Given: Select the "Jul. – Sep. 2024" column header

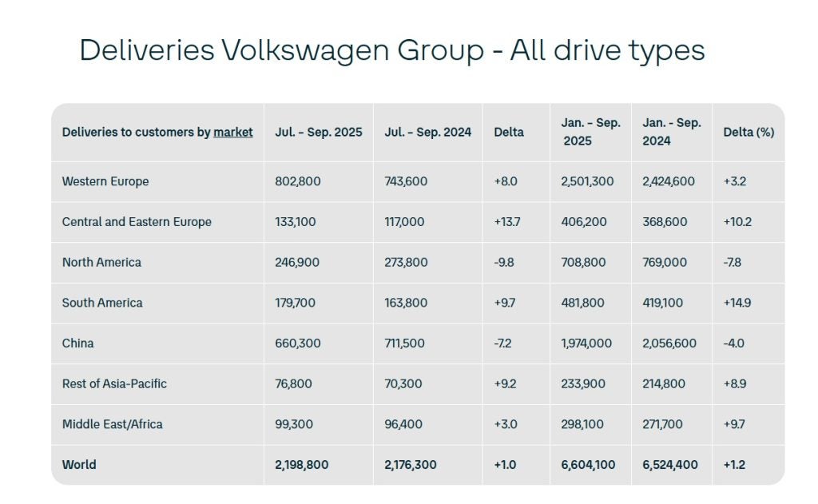Looking at the screenshot, I should (x=427, y=133).
